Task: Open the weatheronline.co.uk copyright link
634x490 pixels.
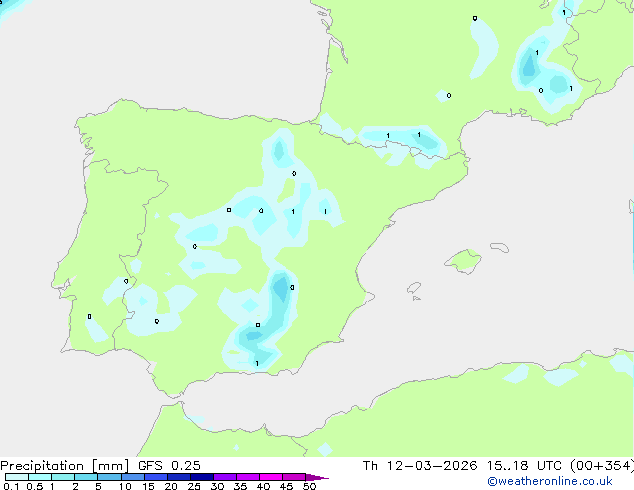Action: click(550, 481)
